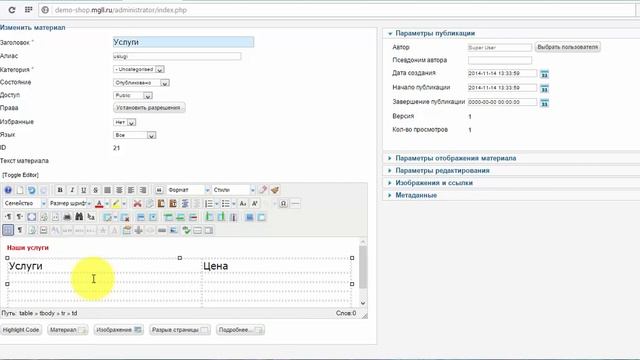This screenshot has width=640, height=360.
Task: Center-align the text
Action: click(119, 190)
